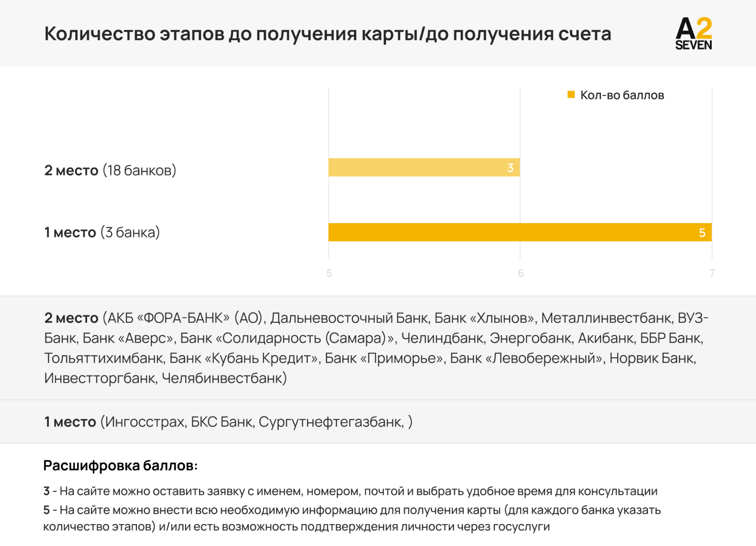Select the '2 место (18 банков)' axis label

pos(110,170)
